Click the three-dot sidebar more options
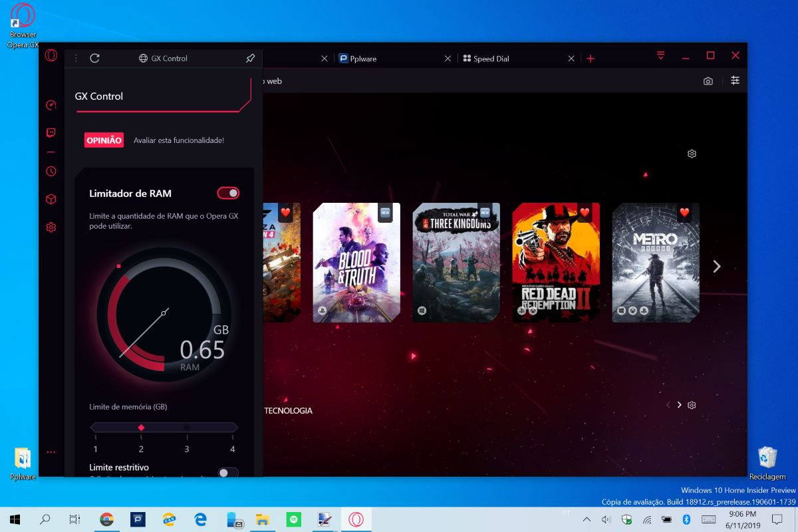 coord(51,452)
